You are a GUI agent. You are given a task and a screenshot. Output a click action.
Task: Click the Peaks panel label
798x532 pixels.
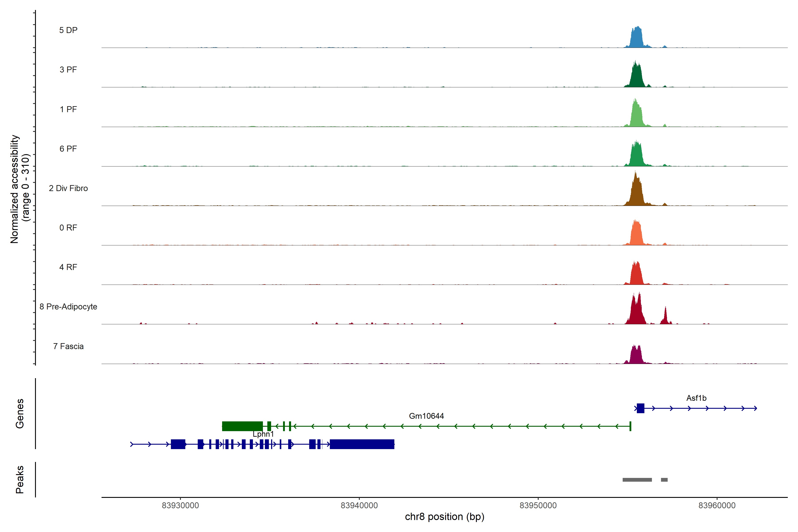(20, 479)
